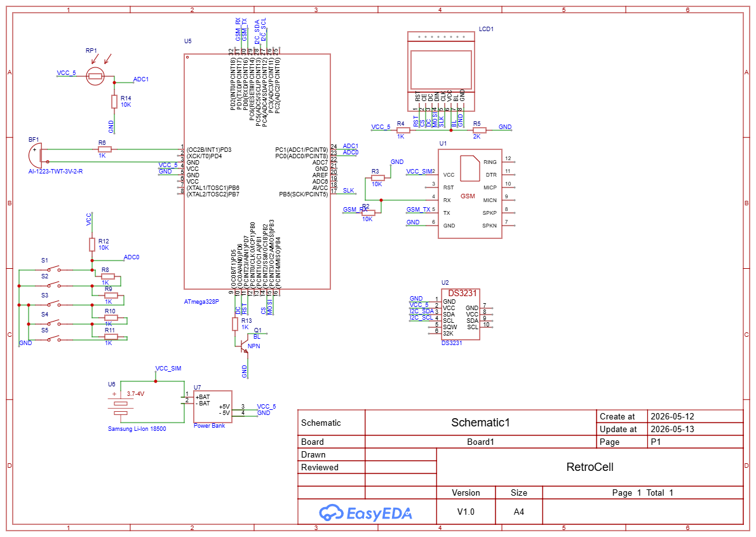
Task: Click the BL net label beside Q1
Action: point(257,337)
